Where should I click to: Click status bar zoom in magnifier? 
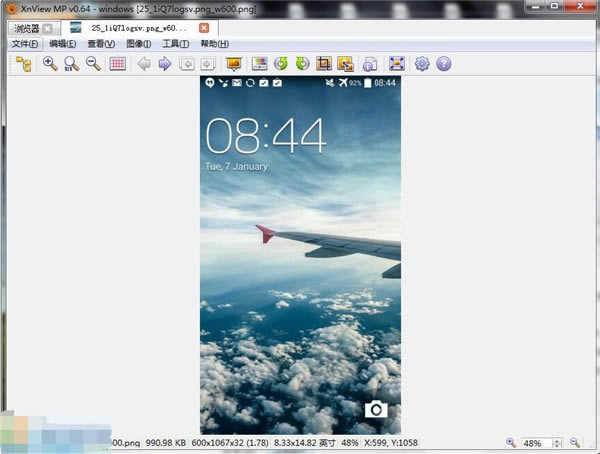tap(510, 443)
